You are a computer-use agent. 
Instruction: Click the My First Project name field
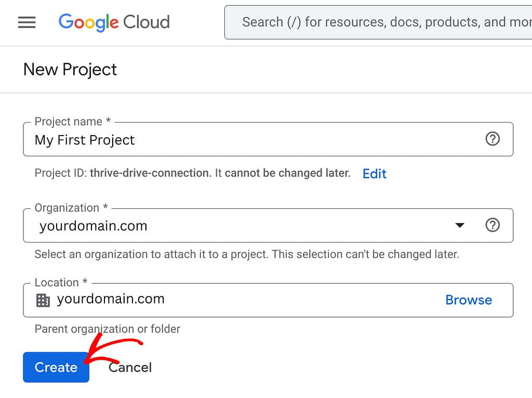click(x=85, y=139)
